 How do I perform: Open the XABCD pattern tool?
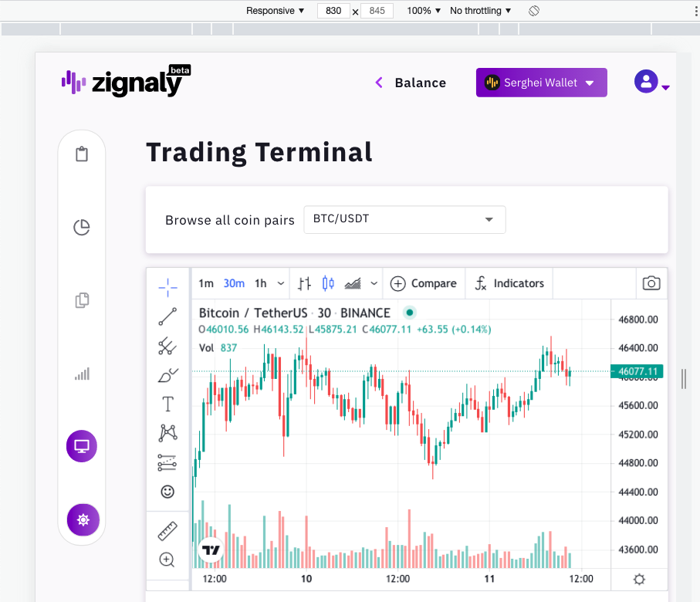point(168,432)
